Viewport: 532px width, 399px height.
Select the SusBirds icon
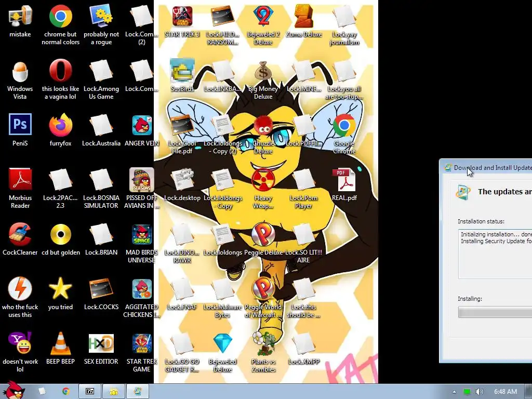pos(182,71)
